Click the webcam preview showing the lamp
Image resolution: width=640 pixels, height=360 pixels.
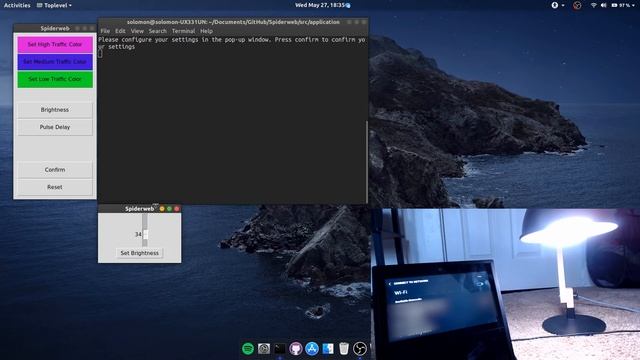pos(505,284)
